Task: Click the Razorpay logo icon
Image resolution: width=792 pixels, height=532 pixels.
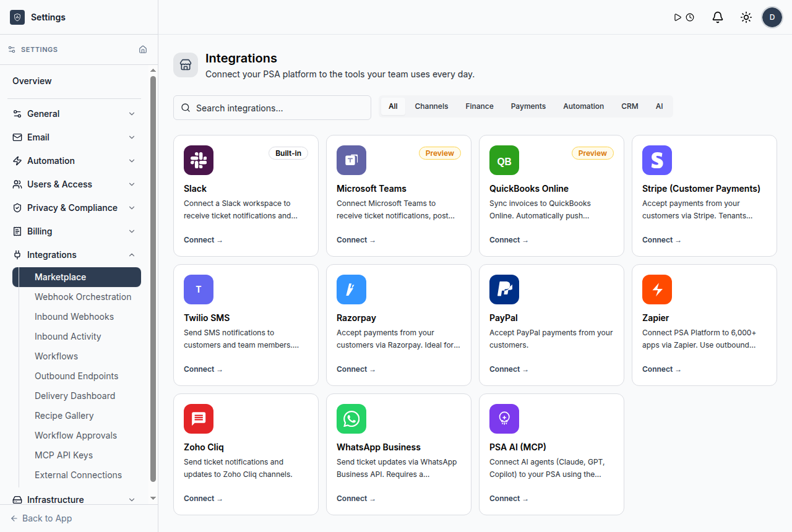Action: coord(351,290)
